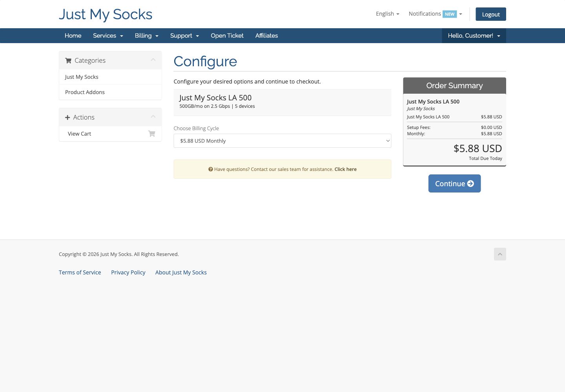This screenshot has width=565, height=392.
Task: Click the $5.88 USD total amount
Action: pyautogui.click(x=478, y=149)
